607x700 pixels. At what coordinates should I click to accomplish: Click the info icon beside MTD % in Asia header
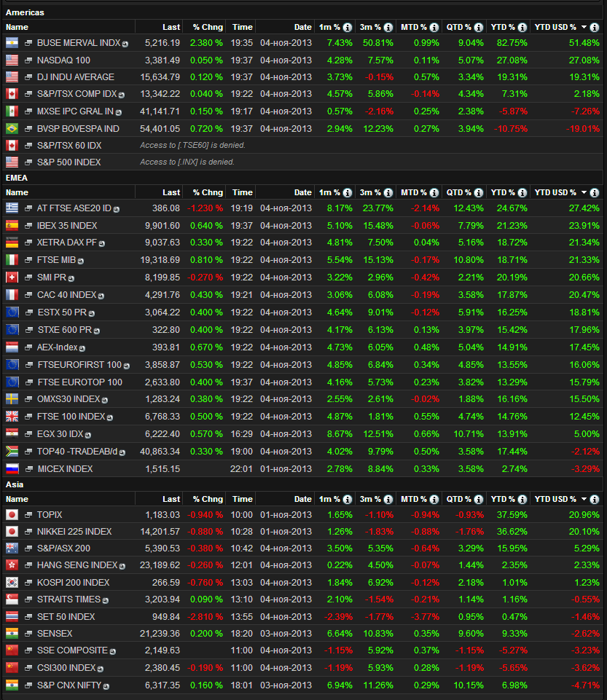click(x=434, y=499)
